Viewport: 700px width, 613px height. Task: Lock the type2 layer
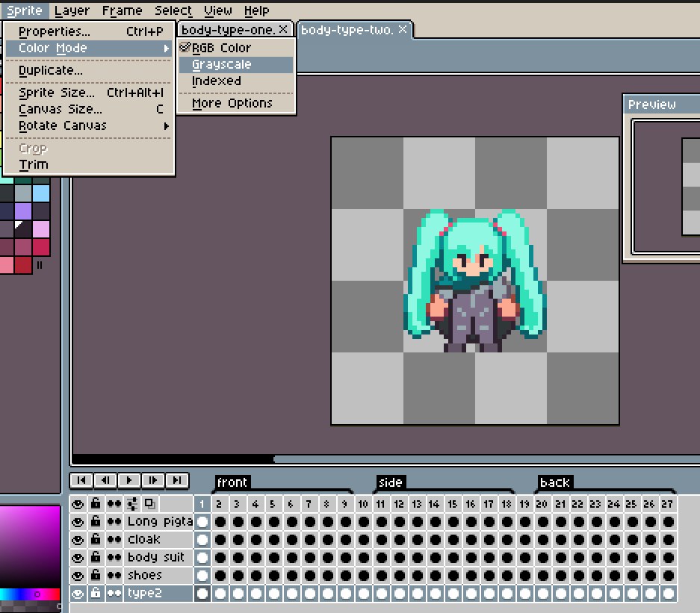pyautogui.click(x=96, y=594)
